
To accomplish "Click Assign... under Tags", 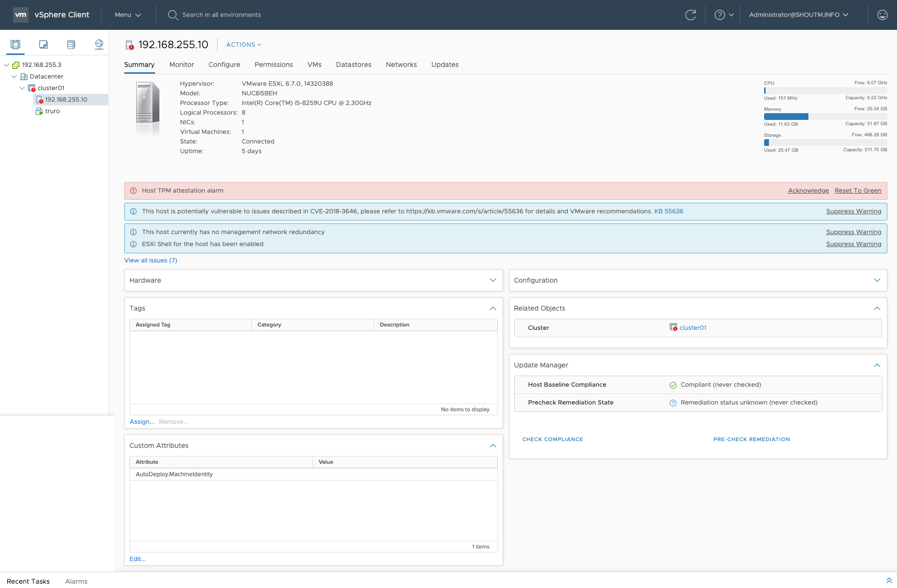I will pos(142,422).
